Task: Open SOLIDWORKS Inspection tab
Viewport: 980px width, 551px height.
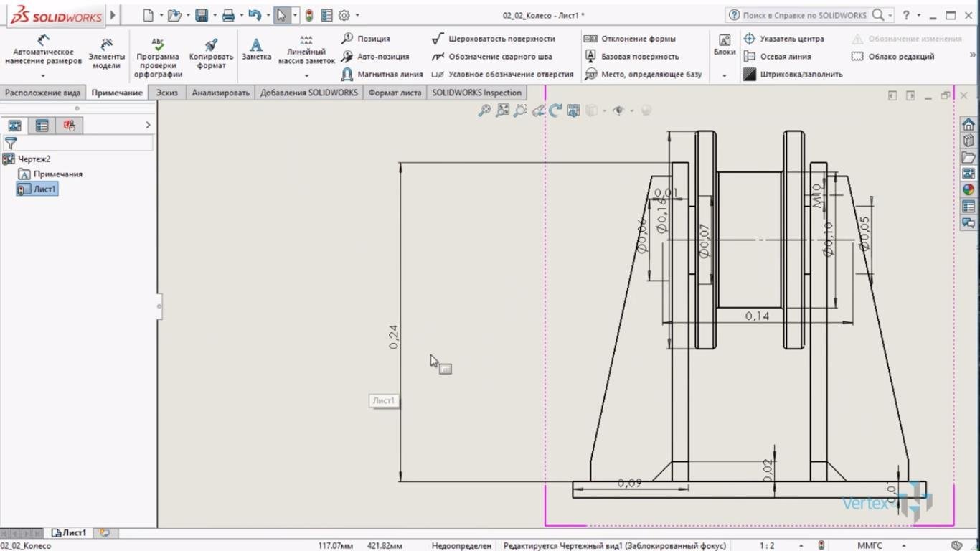Action: coord(476,93)
